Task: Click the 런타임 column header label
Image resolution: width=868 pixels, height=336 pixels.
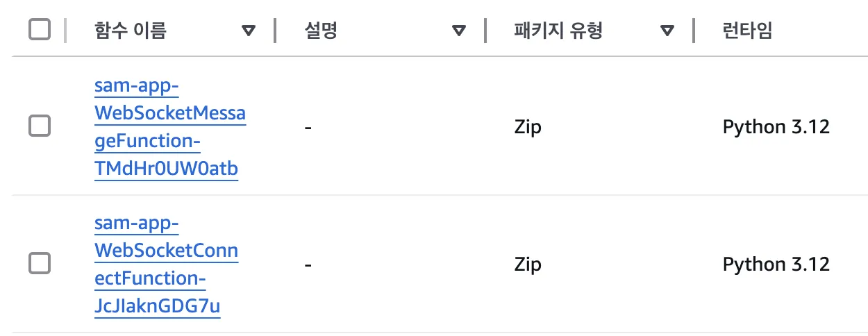Action: click(x=747, y=31)
